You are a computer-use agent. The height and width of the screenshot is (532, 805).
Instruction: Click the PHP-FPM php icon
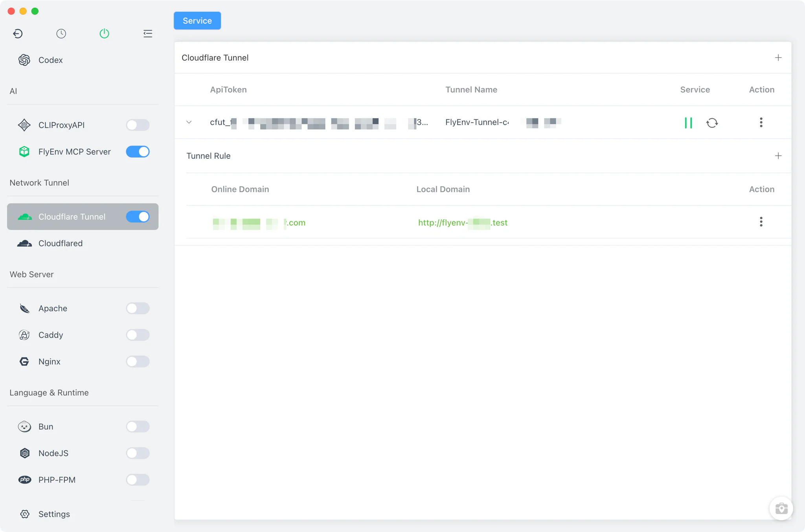tap(25, 480)
